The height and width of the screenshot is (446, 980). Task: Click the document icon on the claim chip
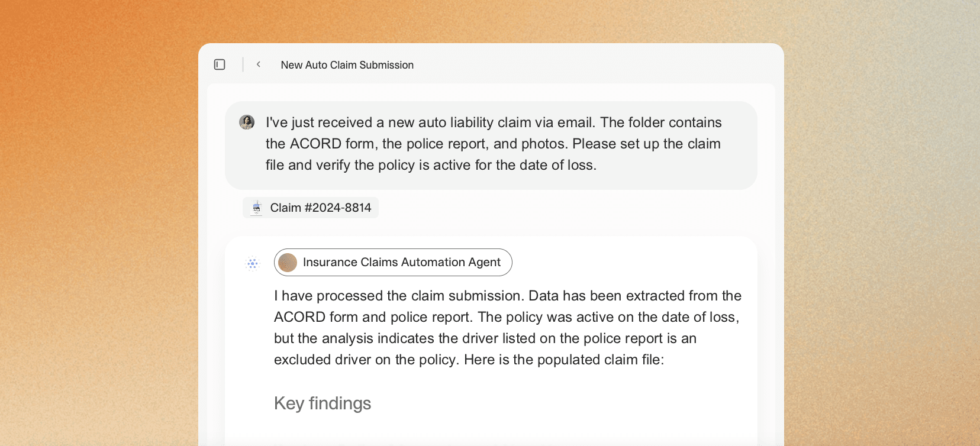256,208
